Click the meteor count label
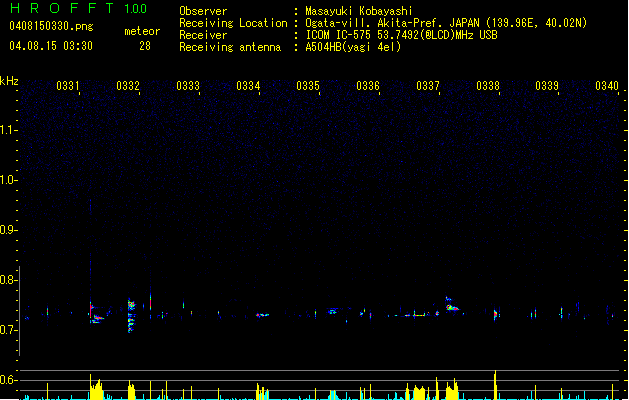The height and width of the screenshot is (400, 629). tap(142, 31)
